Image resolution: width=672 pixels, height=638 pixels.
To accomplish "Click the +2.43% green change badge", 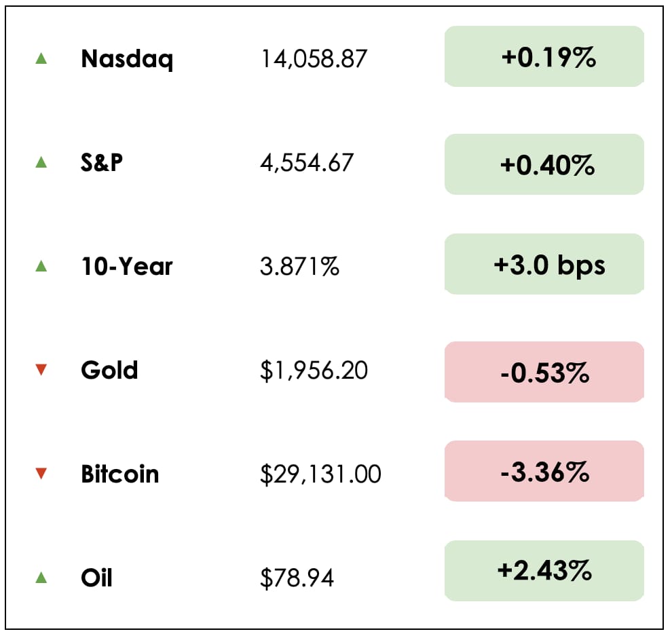I will click(544, 571).
